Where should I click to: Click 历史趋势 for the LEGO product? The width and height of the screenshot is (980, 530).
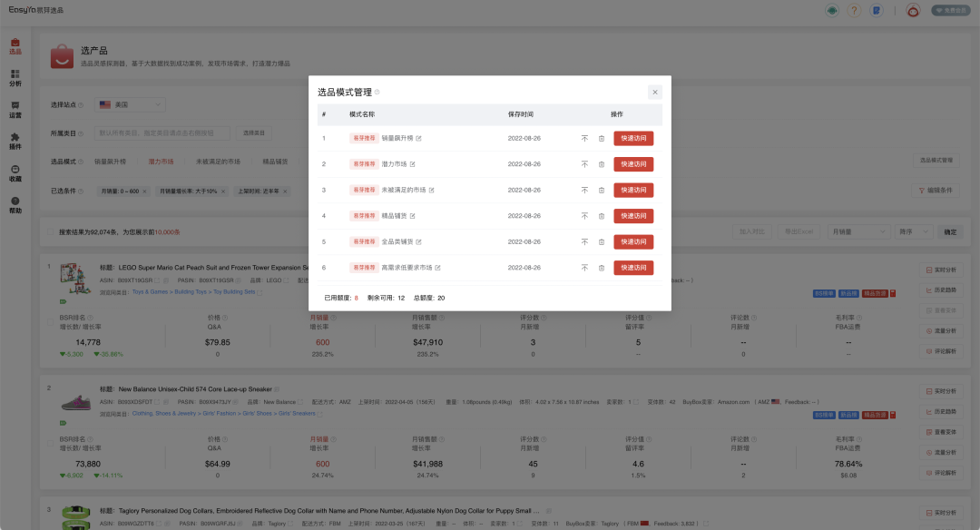941,290
